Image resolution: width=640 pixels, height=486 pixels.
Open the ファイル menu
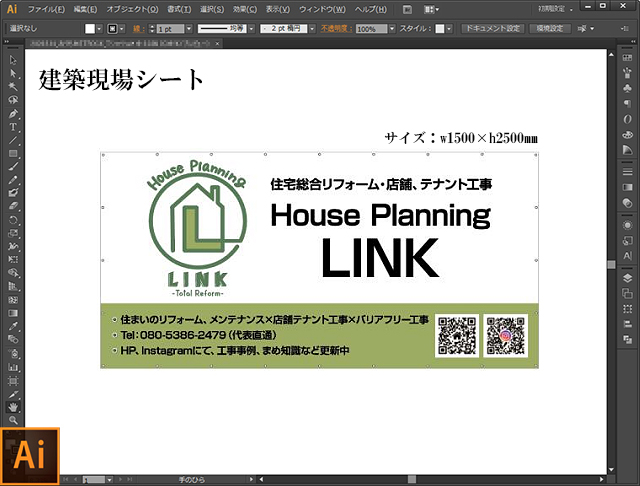click(x=46, y=9)
